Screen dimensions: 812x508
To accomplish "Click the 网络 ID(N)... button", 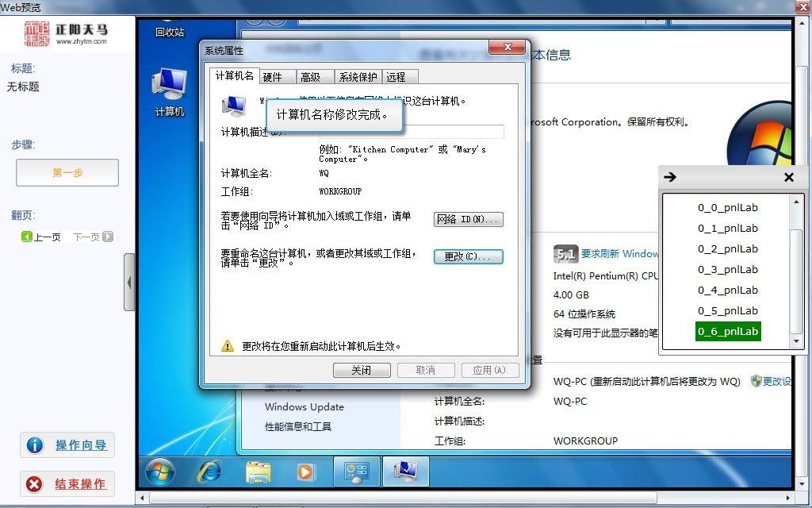I will click(x=468, y=219).
